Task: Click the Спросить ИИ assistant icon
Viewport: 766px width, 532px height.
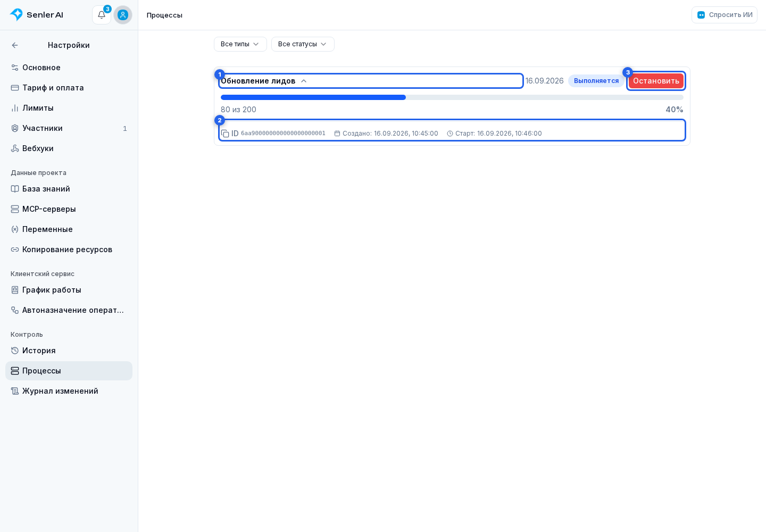Action: [701, 15]
